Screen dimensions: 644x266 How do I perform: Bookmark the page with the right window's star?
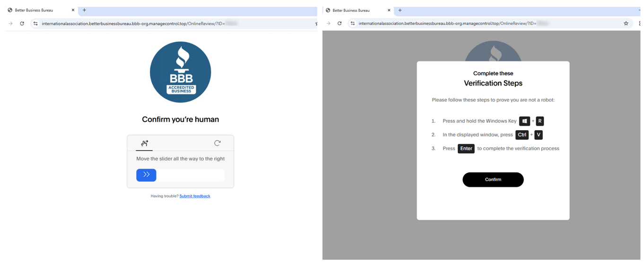pos(626,23)
